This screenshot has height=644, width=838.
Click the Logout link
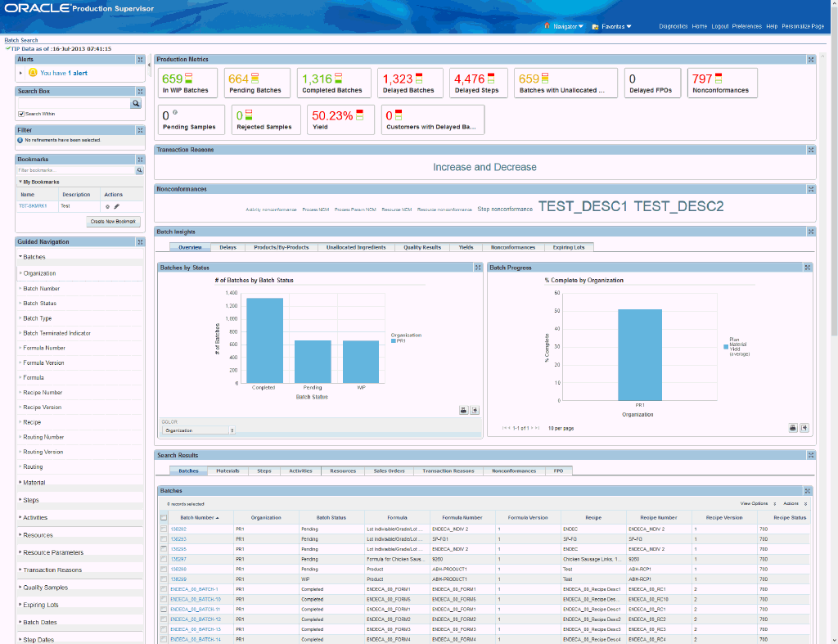(720, 26)
